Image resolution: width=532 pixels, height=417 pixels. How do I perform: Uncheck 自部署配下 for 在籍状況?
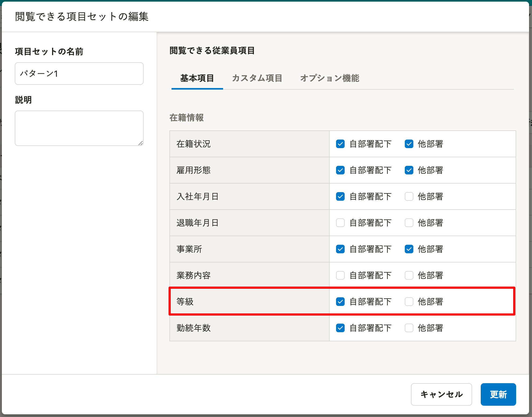[340, 144]
